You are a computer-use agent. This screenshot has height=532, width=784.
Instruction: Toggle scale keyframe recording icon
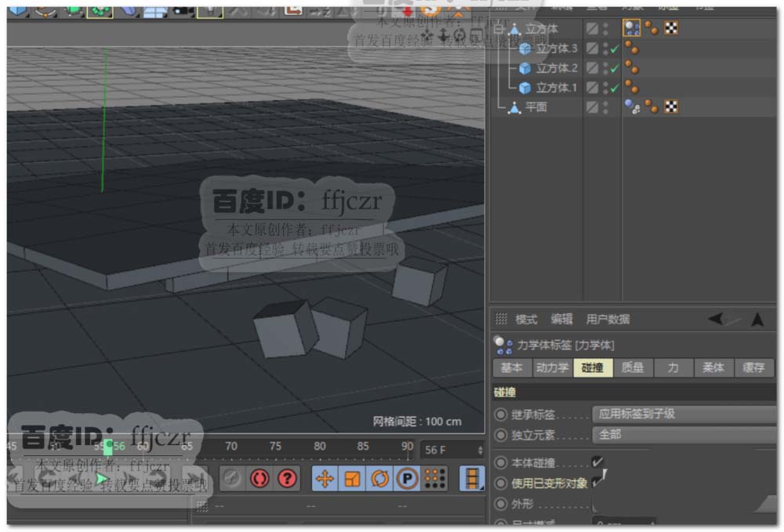coord(353,479)
